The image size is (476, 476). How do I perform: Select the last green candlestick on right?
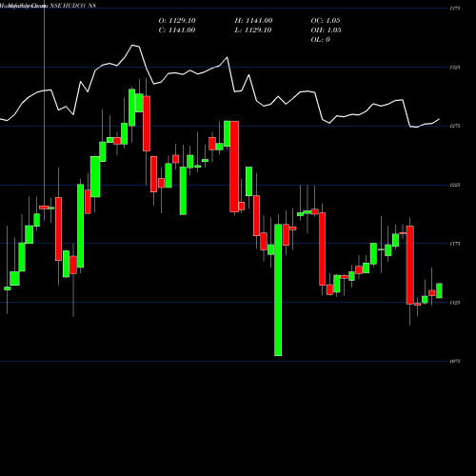[439, 290]
